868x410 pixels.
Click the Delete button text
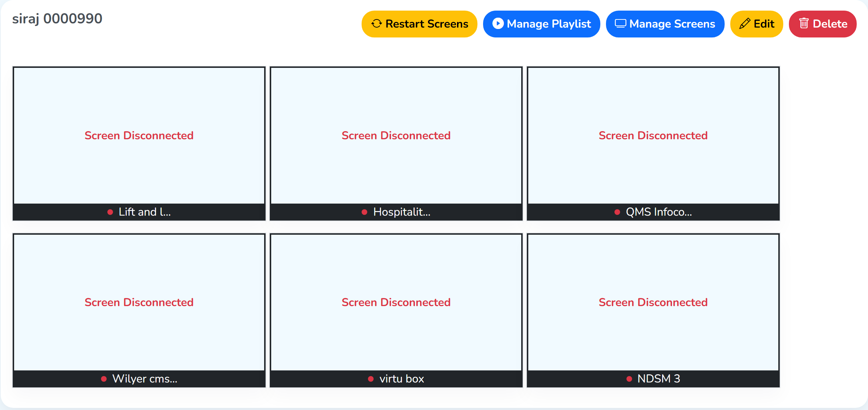coord(830,24)
